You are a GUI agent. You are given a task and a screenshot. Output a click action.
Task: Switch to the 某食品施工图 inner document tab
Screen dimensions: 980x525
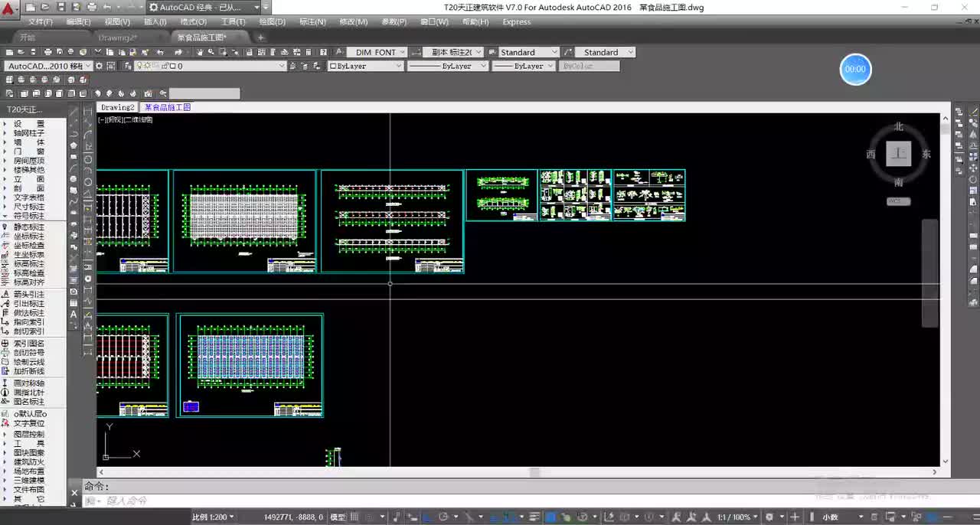[x=167, y=107]
